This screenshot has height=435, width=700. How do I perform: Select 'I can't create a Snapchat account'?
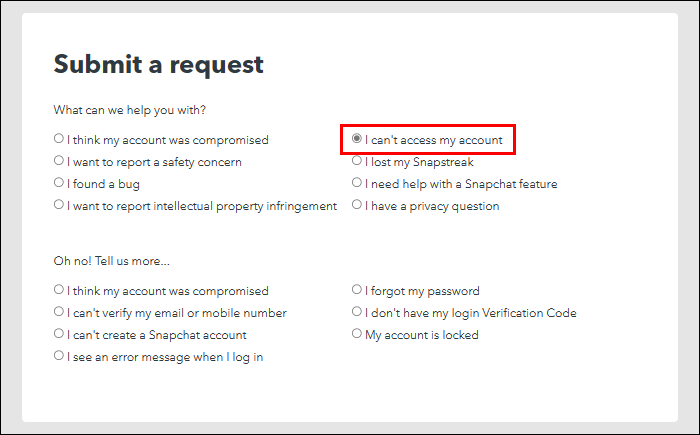(x=59, y=334)
